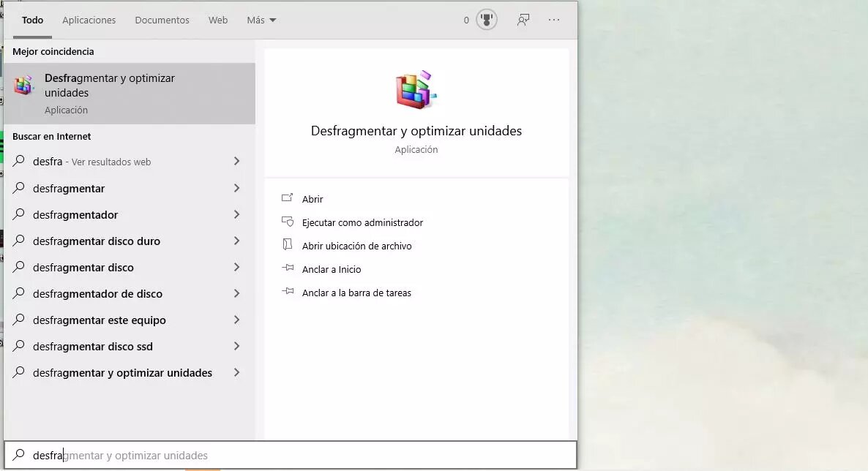Expand 'desfragmentar disco duro' arrow
868x471 pixels.
coord(236,240)
